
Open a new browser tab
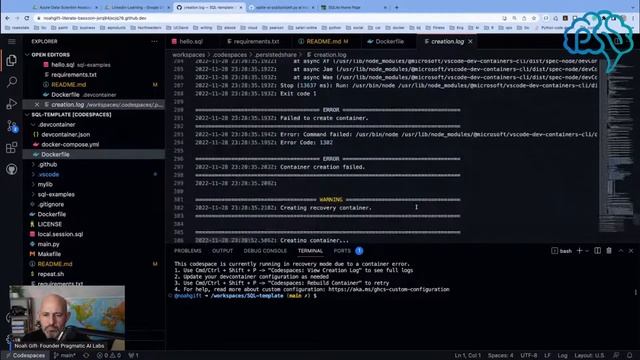[396, 7]
